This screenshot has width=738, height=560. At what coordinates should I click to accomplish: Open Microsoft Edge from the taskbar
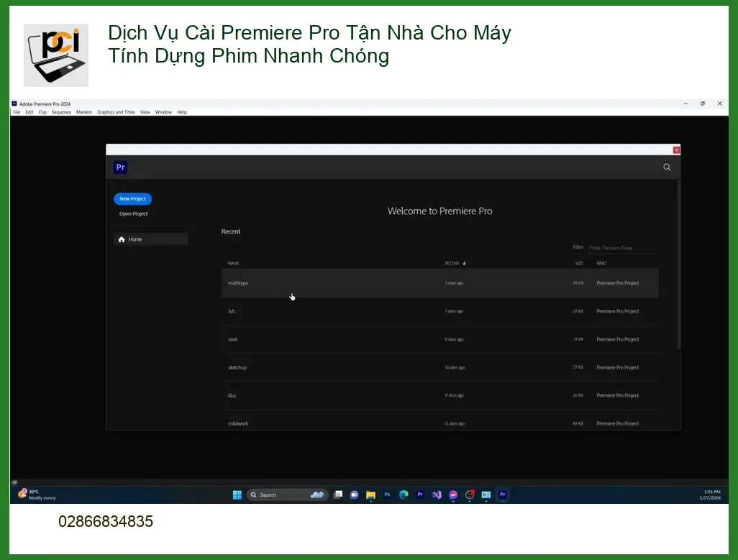(x=404, y=495)
